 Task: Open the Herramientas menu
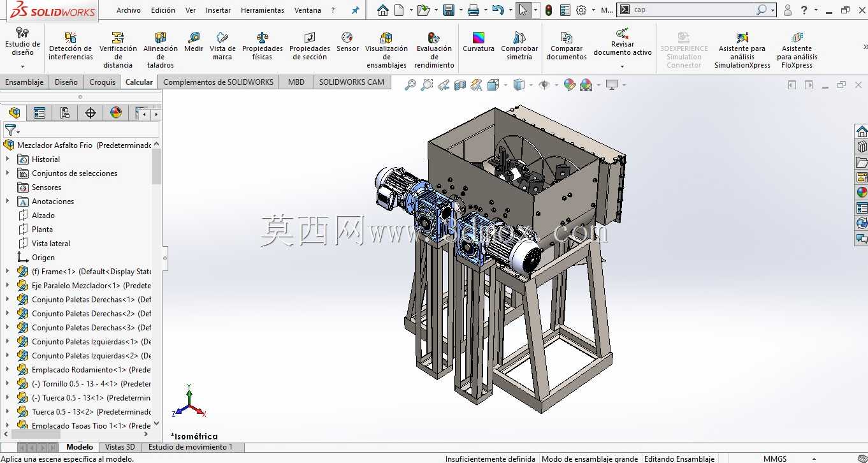click(263, 10)
